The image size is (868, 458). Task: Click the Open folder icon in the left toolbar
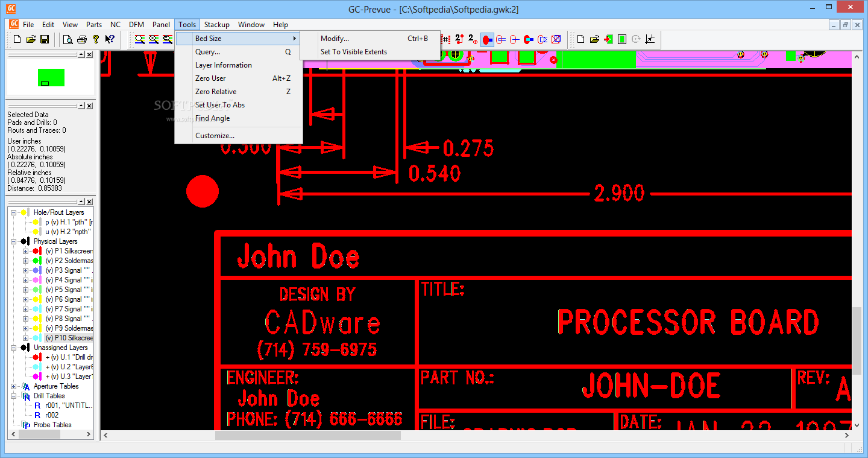click(31, 39)
